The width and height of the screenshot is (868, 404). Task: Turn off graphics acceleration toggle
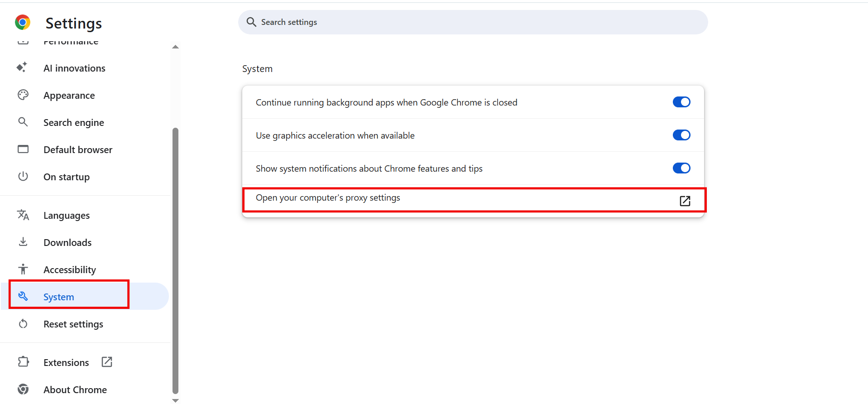(681, 135)
